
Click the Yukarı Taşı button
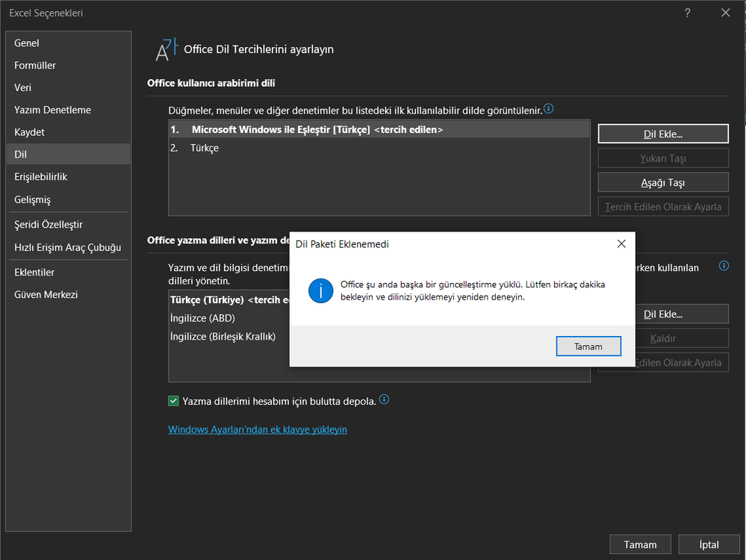point(663,158)
